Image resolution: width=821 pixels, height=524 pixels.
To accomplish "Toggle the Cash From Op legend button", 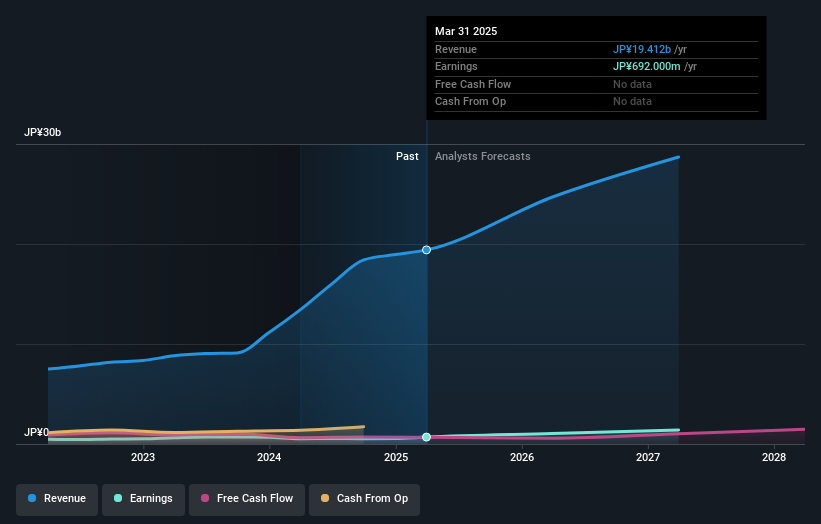I will [364, 499].
